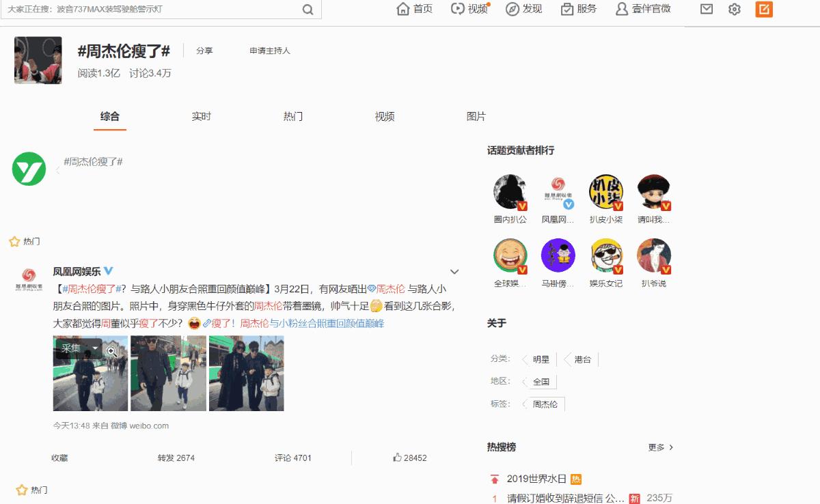Collapse the 凤凰网娱乐 post via chevron
820x504 pixels.
pos(454,271)
